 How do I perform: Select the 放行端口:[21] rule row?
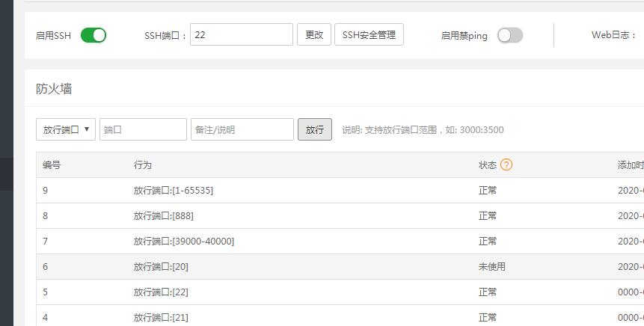[159, 317]
